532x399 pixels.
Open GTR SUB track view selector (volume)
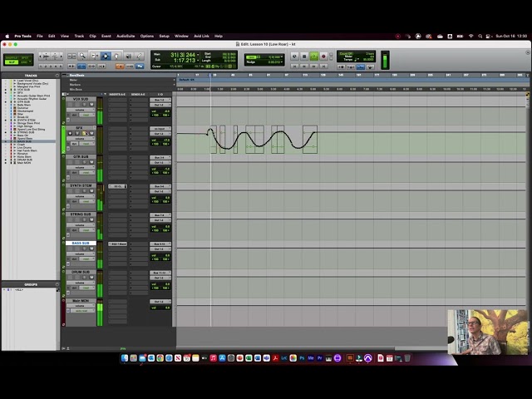pos(81,168)
